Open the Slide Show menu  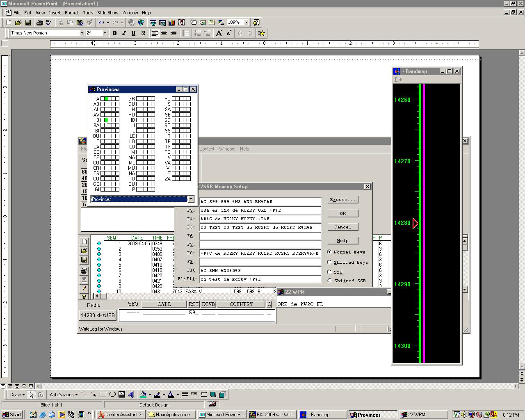(107, 13)
